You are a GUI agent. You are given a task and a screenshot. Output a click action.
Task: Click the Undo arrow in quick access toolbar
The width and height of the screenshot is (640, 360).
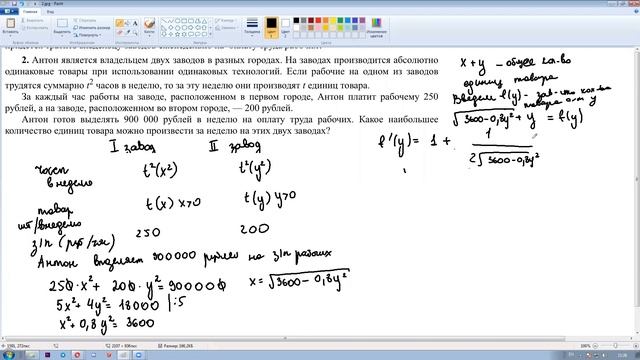(22, 4)
